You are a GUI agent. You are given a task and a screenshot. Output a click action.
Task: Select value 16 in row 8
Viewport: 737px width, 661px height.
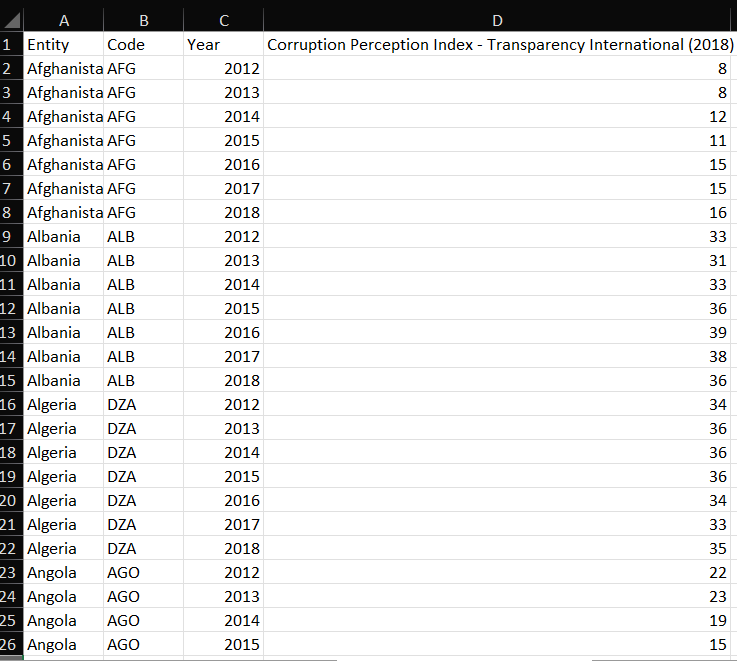(497, 212)
